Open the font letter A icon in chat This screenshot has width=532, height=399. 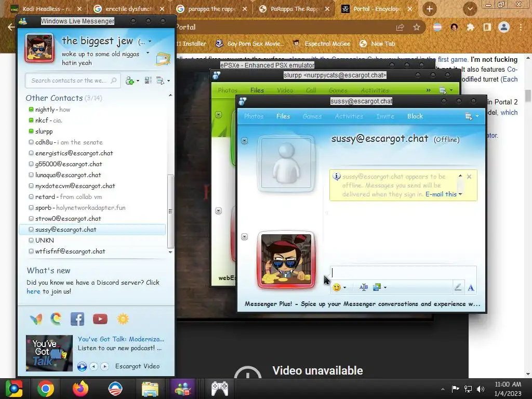click(x=471, y=288)
